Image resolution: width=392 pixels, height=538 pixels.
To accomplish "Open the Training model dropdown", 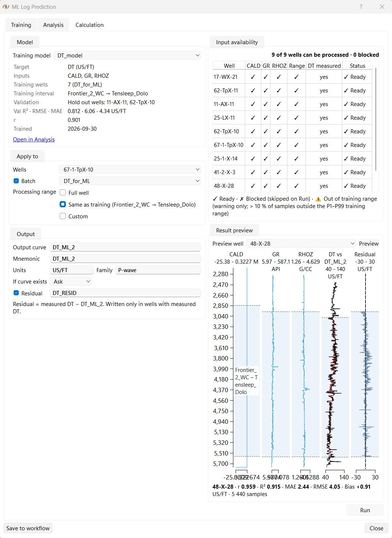I will (x=127, y=55).
